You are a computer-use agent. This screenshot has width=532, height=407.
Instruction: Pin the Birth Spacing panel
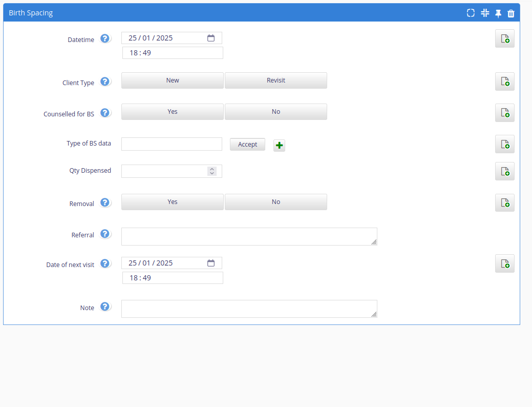pos(498,13)
